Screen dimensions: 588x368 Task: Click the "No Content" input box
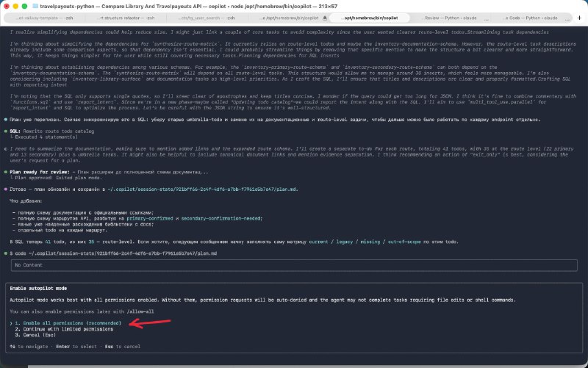point(294,265)
